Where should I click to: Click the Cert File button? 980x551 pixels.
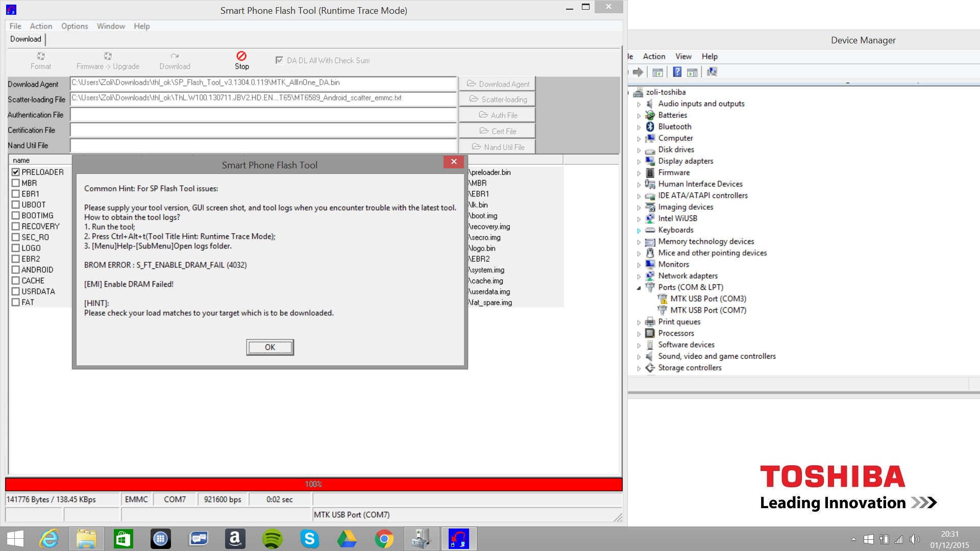[497, 131]
